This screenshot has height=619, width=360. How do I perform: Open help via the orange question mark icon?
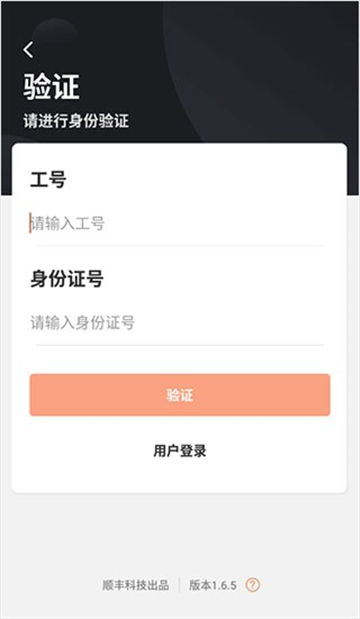253,585
